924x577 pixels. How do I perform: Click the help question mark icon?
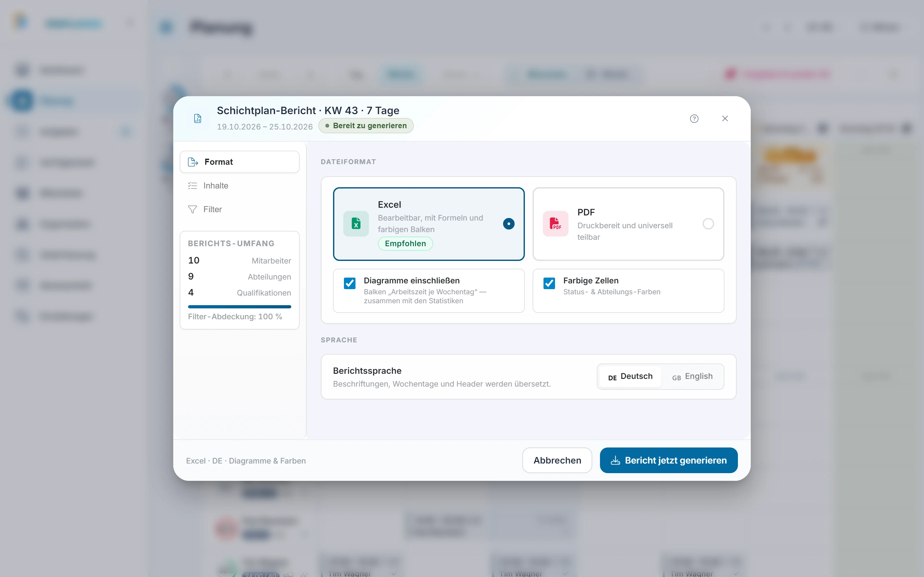pyautogui.click(x=694, y=119)
